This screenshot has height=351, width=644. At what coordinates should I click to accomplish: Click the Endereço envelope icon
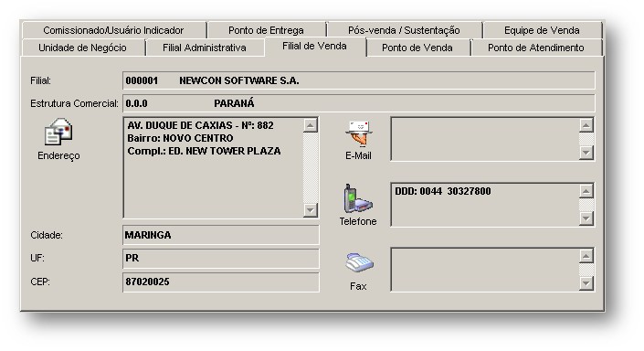click(x=58, y=132)
